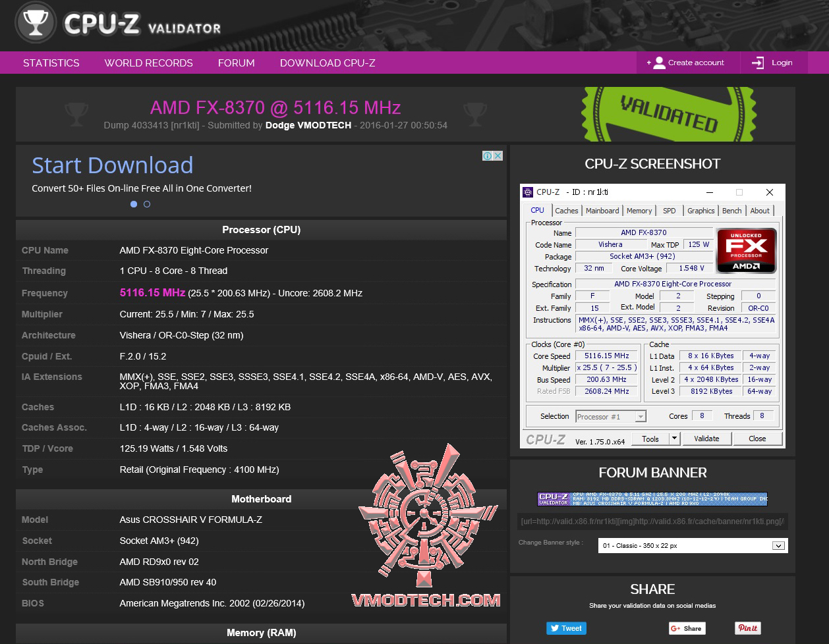Image resolution: width=829 pixels, height=644 pixels.
Task: Click the BIOS American Megatrends value
Action: [212, 603]
